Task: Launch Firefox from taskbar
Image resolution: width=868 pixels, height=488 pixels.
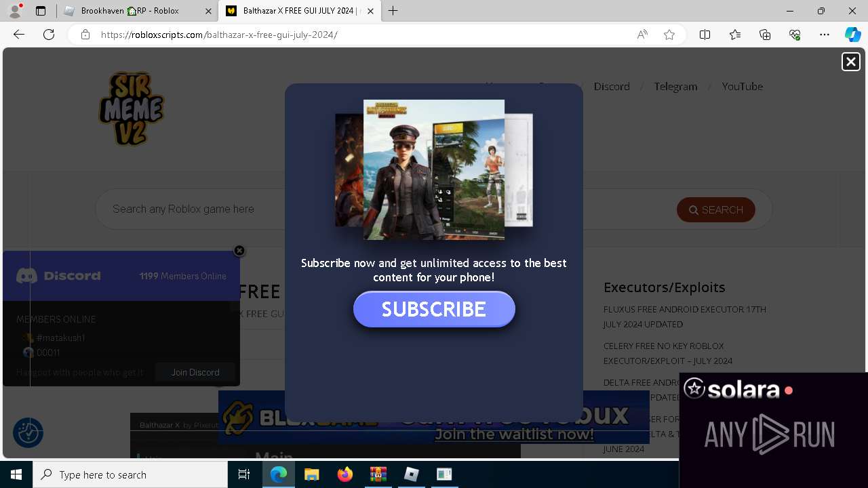Action: [344, 474]
